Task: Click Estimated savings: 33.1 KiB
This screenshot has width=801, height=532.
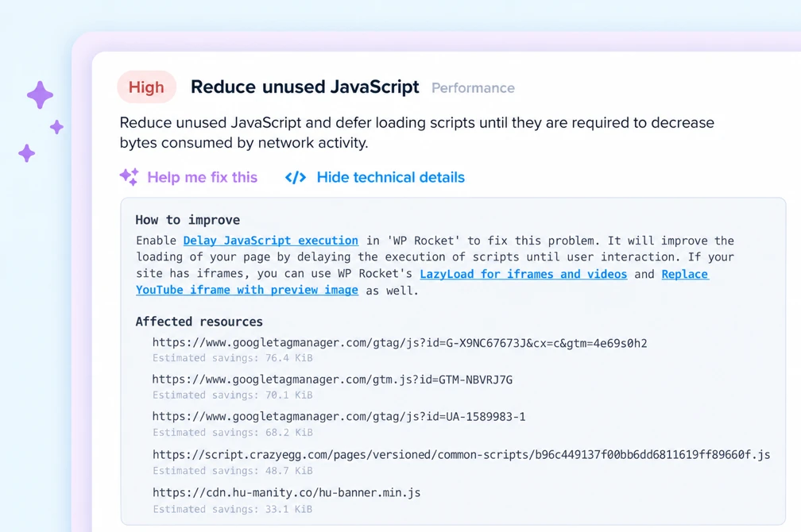Action: coord(232,509)
